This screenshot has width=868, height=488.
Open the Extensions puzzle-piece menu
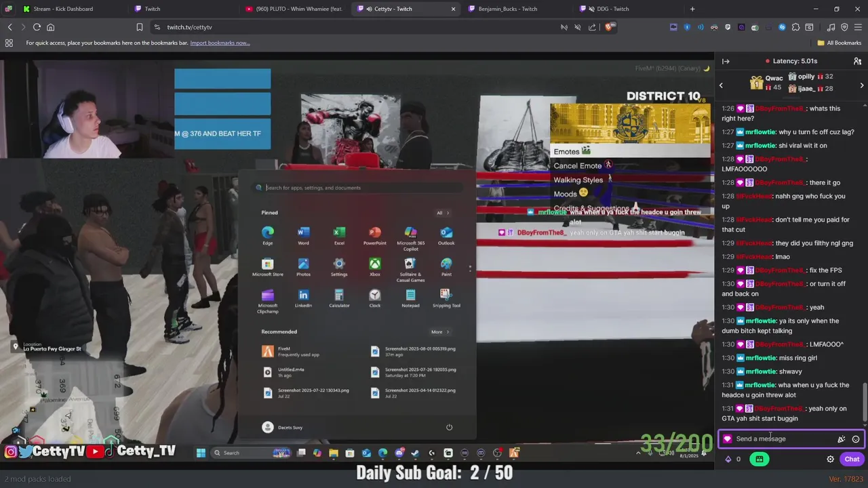[795, 27]
